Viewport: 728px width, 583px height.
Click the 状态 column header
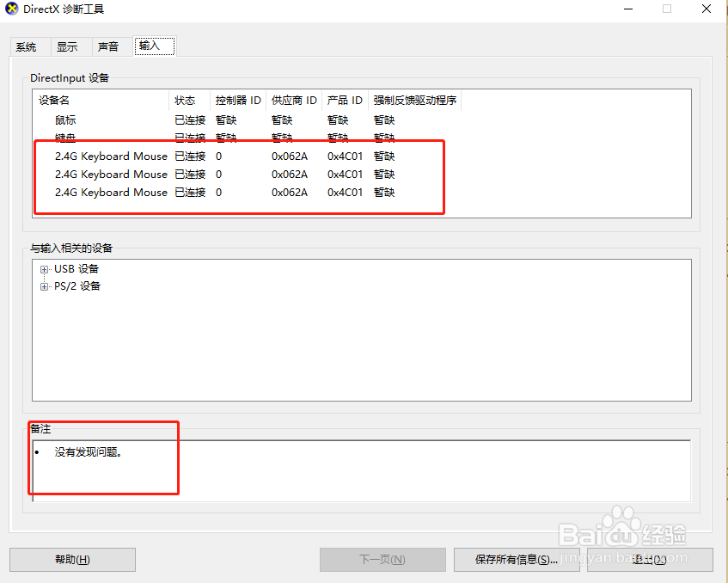[189, 101]
